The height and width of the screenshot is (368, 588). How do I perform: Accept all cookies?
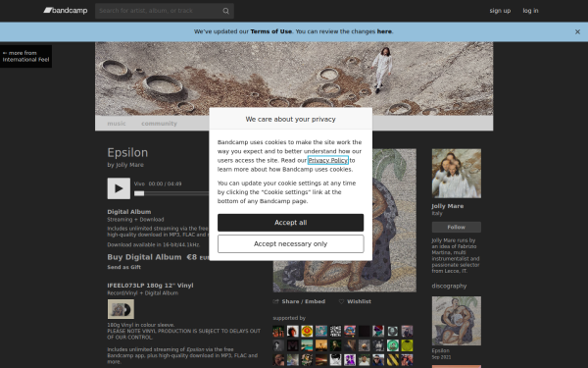(291, 223)
